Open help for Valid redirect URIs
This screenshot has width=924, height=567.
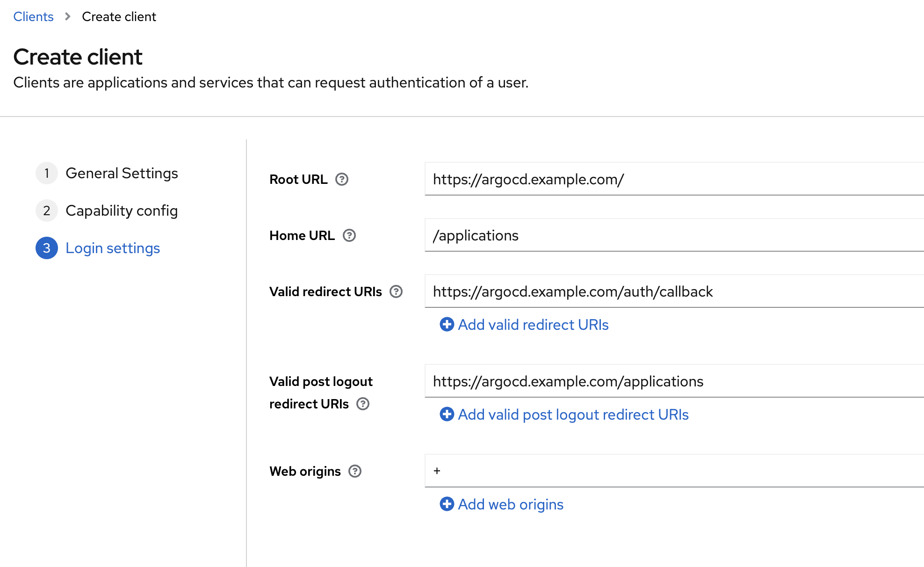coord(396,291)
